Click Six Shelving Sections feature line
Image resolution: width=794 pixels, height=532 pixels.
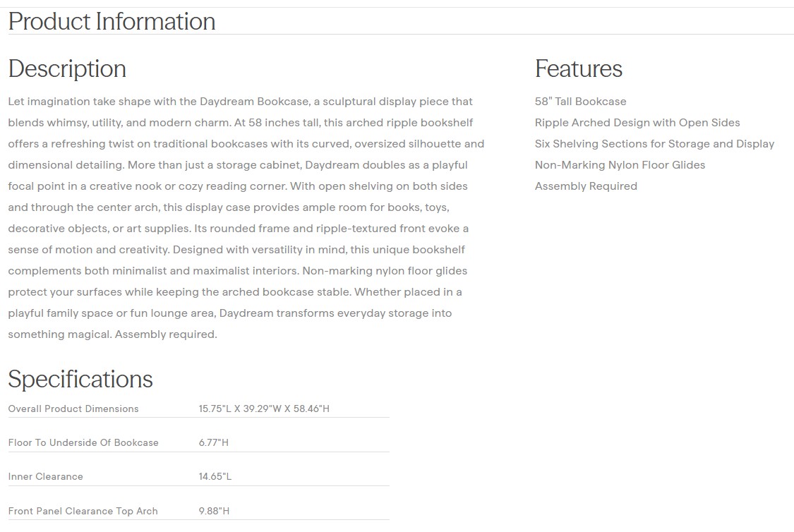point(654,144)
